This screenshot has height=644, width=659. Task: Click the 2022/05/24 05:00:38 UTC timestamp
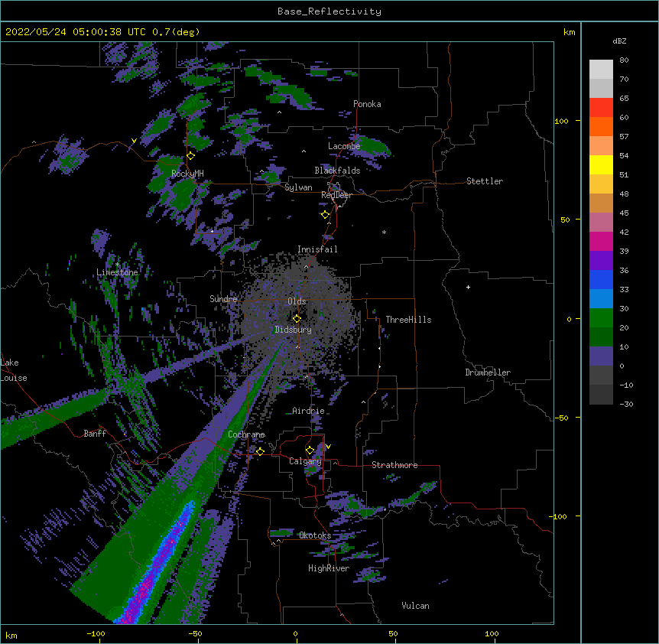tap(76, 32)
